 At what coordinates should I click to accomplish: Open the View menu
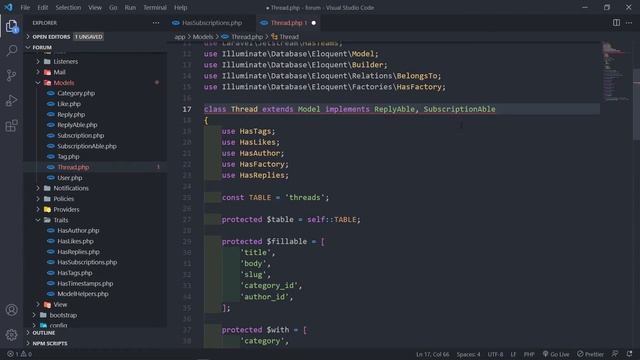point(95,8)
